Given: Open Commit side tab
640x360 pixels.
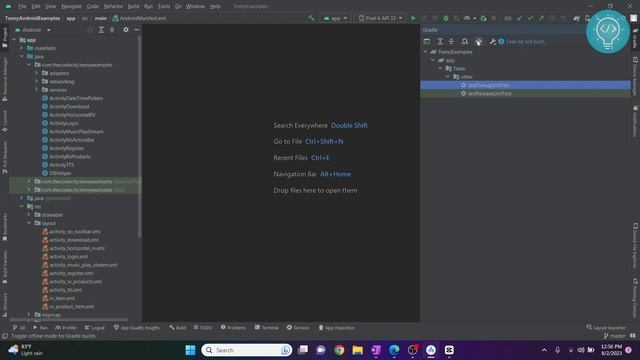Looking at the screenshot, I should pos(4,121).
